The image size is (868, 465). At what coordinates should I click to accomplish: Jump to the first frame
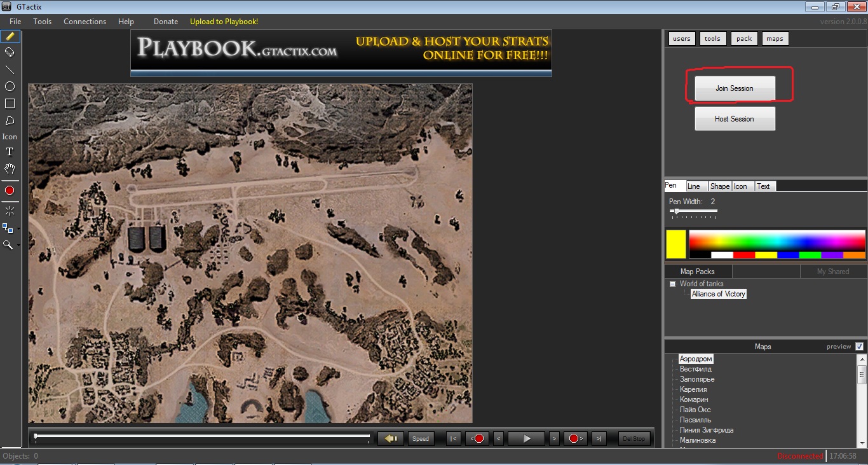[453, 438]
